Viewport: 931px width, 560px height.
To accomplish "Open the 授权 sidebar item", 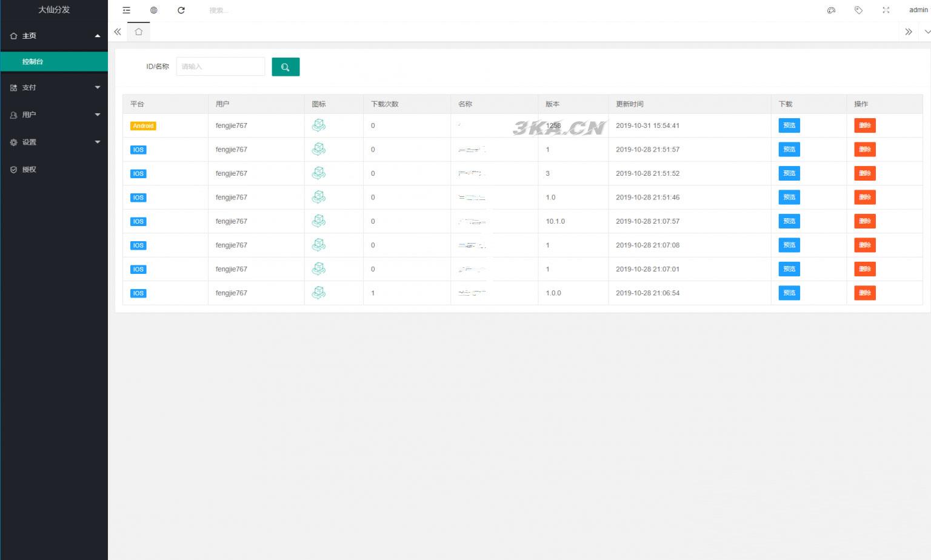I will [x=54, y=169].
